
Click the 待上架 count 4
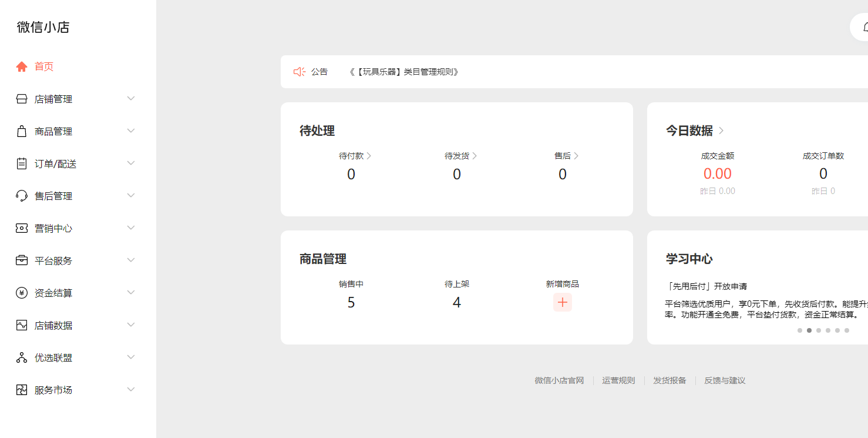coord(457,303)
